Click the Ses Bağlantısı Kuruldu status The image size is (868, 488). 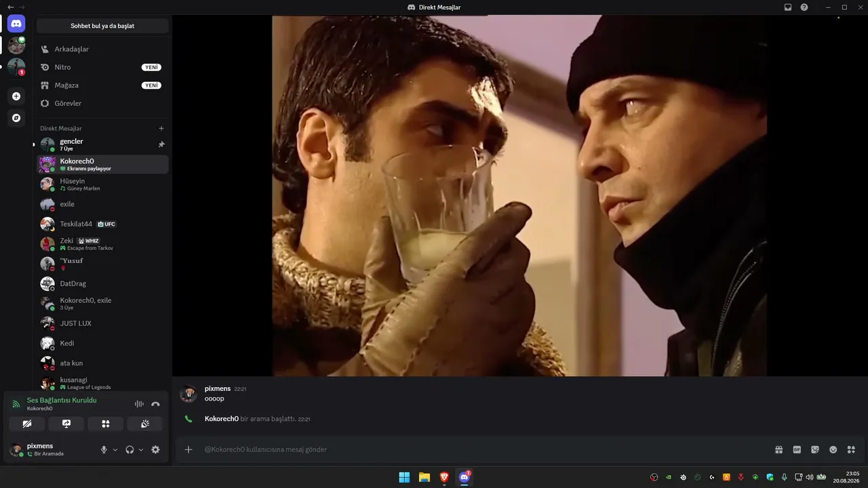click(x=62, y=400)
